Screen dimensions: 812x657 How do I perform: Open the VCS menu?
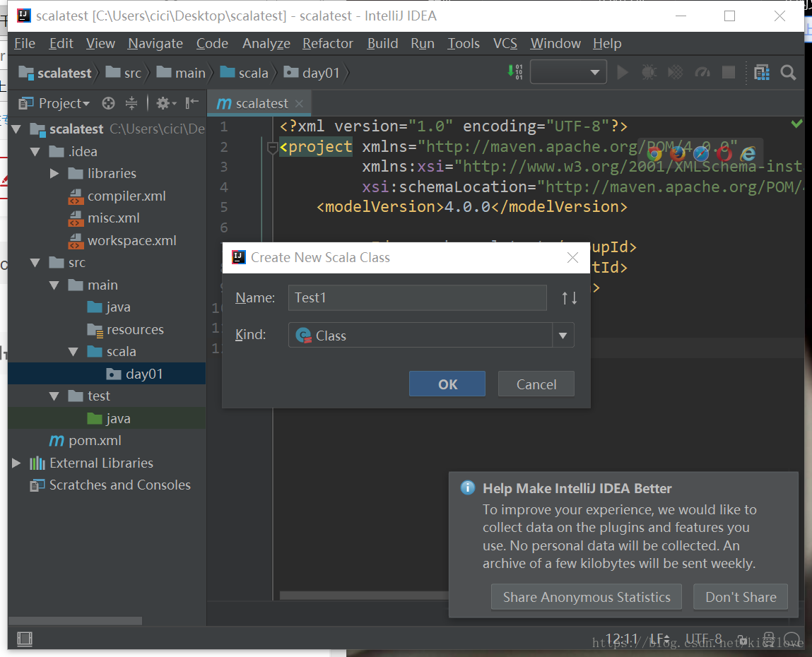point(505,44)
